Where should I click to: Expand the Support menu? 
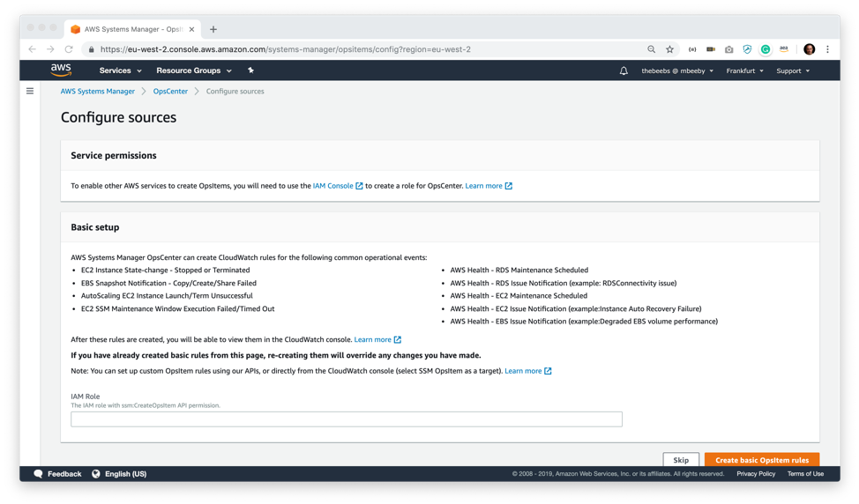(793, 70)
